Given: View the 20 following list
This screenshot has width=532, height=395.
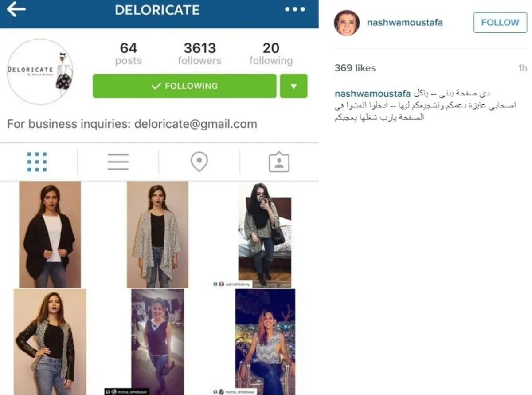Looking at the screenshot, I should (271, 54).
